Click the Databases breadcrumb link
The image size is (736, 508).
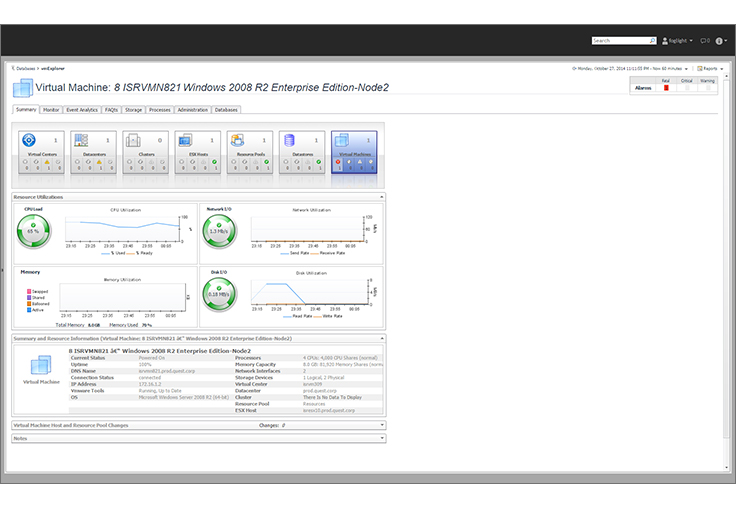click(x=25, y=69)
